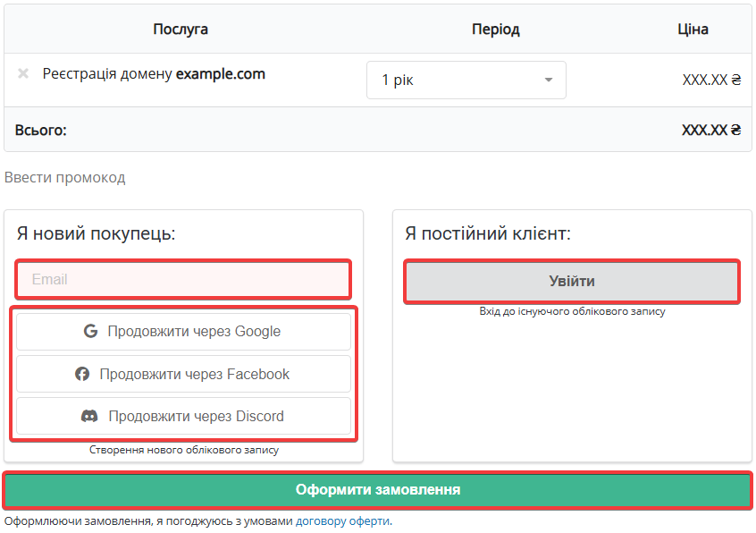Click the Ввести промокод link
Screen dimensions: 756x533
[65, 177]
